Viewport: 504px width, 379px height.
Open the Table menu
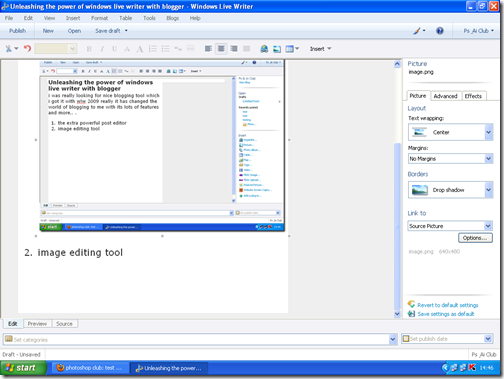126,18
